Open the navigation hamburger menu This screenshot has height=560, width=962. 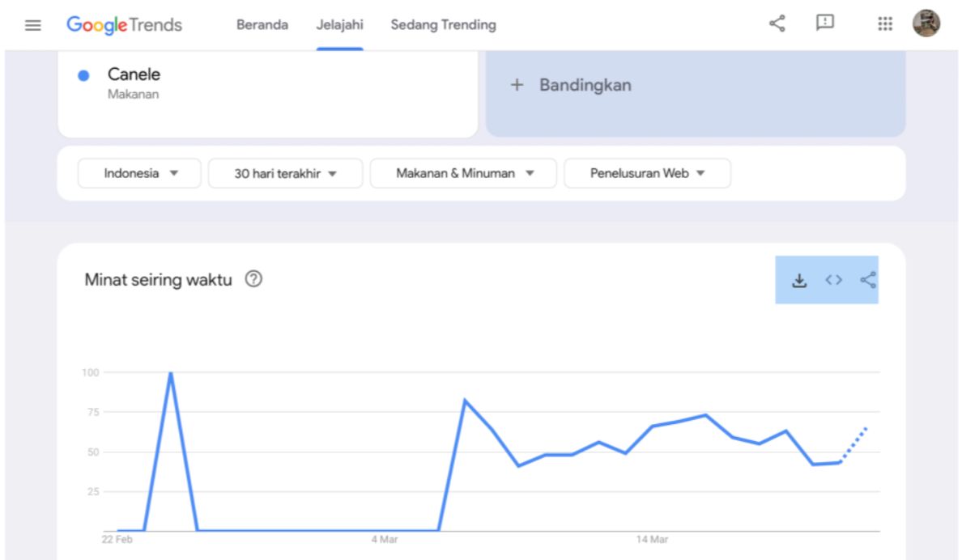(32, 24)
